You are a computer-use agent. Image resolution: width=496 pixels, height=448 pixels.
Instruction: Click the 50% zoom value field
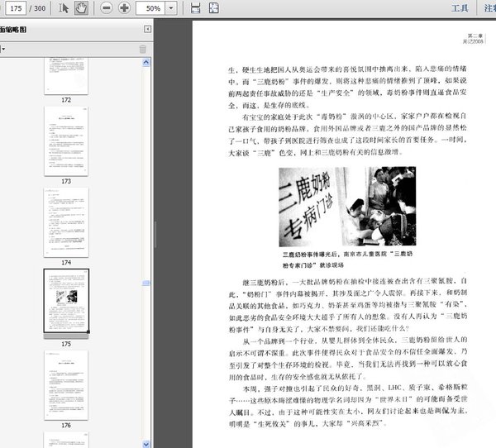click(x=152, y=8)
